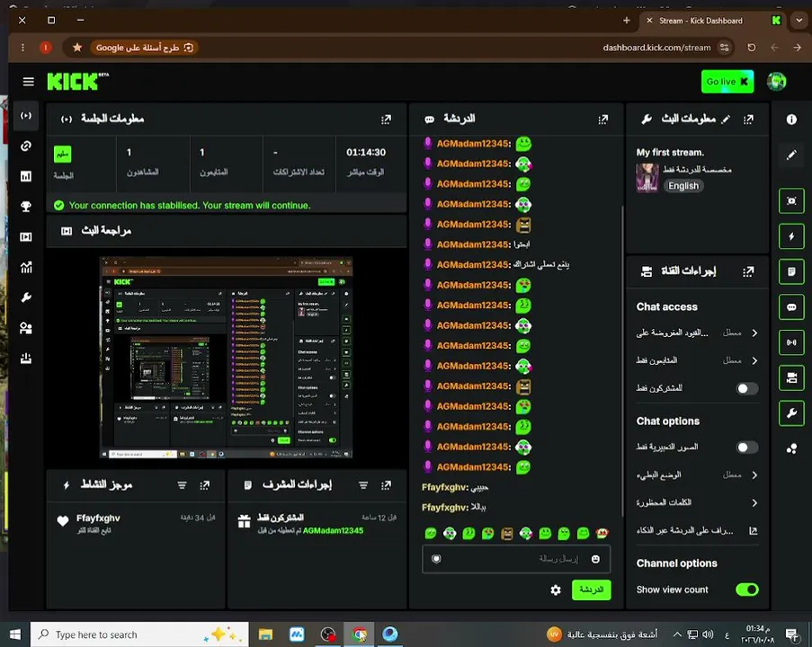This screenshot has width=812, height=647.
Task: Click the send message input field
Action: tap(516, 559)
